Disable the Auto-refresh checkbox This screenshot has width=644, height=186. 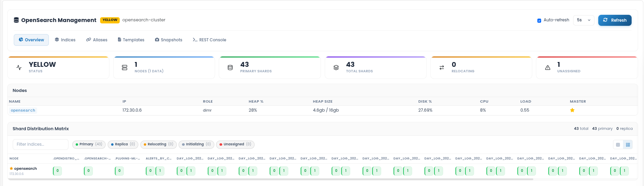tap(539, 20)
